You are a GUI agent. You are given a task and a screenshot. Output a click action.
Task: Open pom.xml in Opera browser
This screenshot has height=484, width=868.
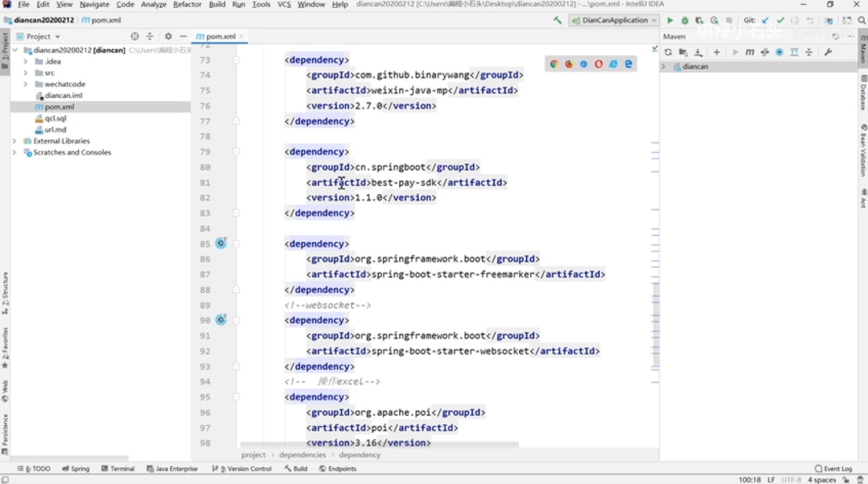pyautogui.click(x=598, y=64)
